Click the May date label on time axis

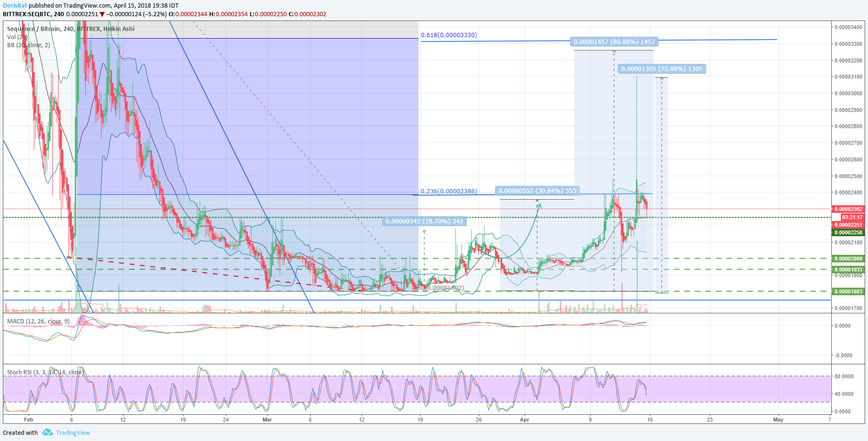(778, 420)
